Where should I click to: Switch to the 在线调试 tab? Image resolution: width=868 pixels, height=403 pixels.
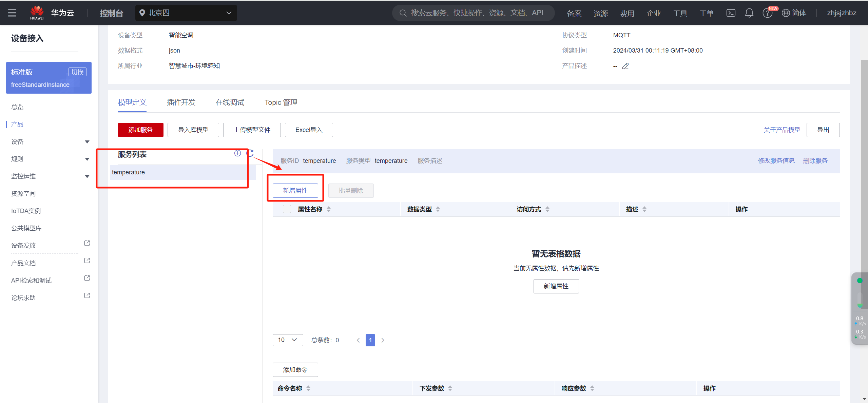coord(230,102)
